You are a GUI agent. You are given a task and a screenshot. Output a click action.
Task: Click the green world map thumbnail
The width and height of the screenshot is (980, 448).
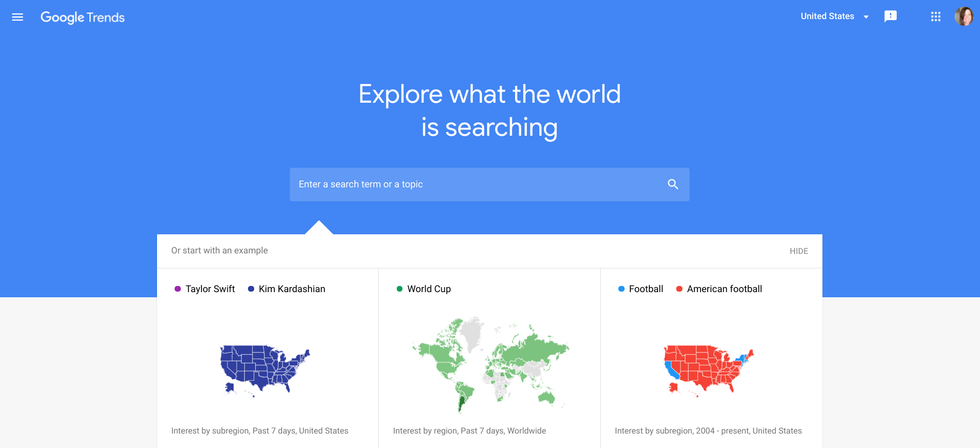[490, 364]
